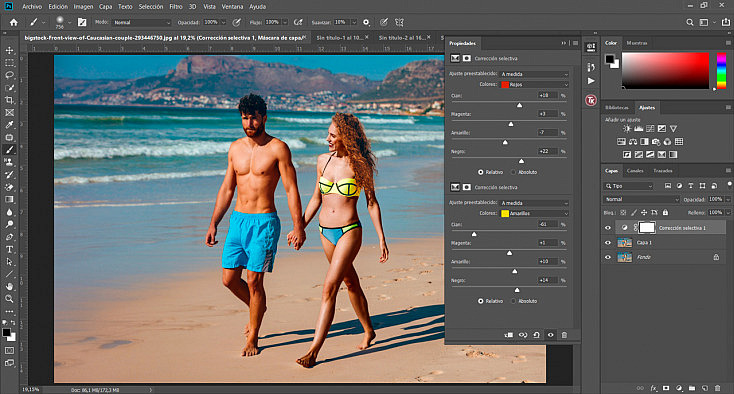The image size is (734, 394).
Task: Select the Crop tool
Action: 9,100
